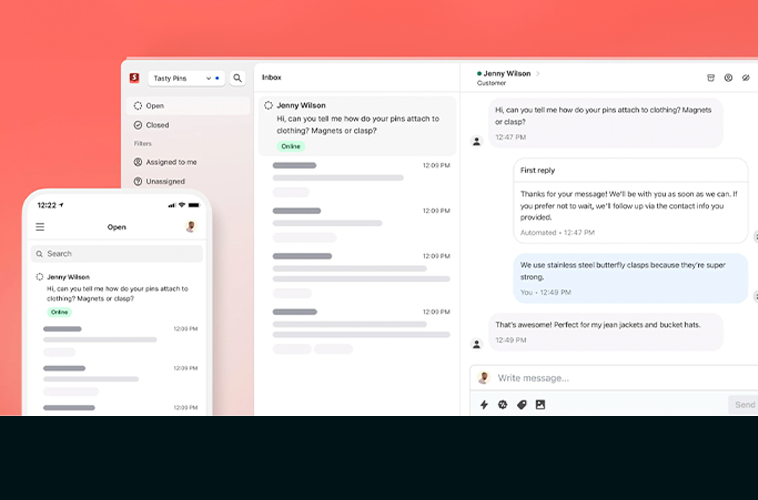Open the customer profile icon in chat header

tap(728, 78)
